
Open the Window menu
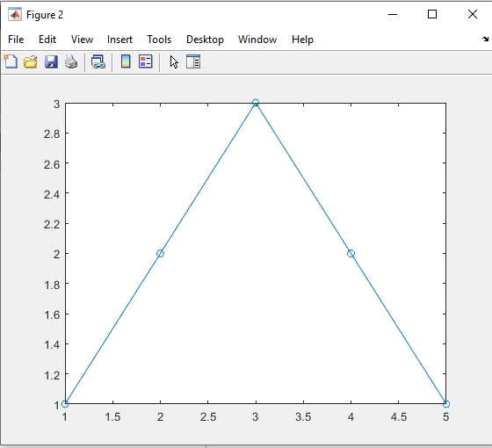[257, 40]
